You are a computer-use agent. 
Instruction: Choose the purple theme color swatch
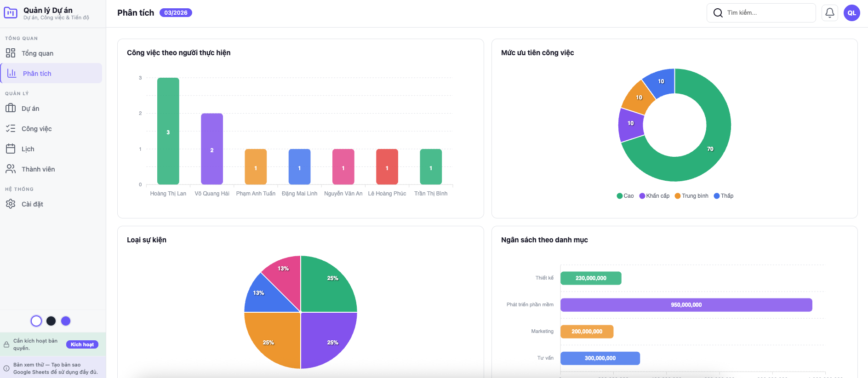66,321
